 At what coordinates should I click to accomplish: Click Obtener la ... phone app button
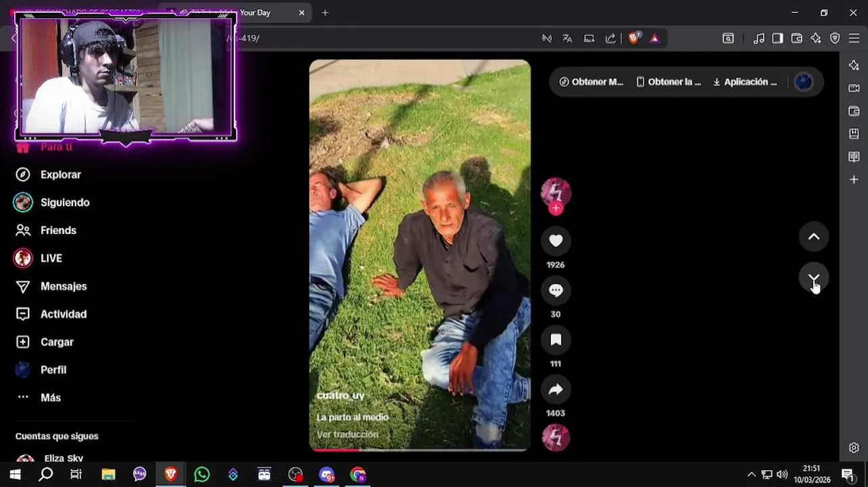click(669, 82)
